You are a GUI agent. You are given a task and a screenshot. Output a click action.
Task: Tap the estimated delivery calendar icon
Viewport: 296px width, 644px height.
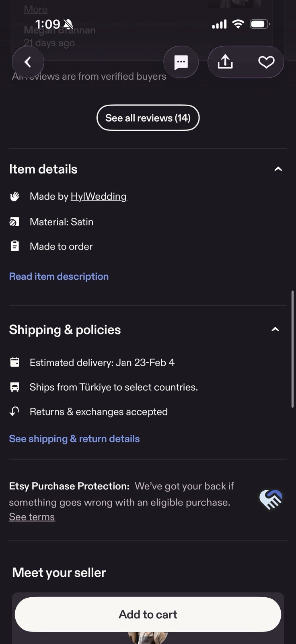(15, 362)
